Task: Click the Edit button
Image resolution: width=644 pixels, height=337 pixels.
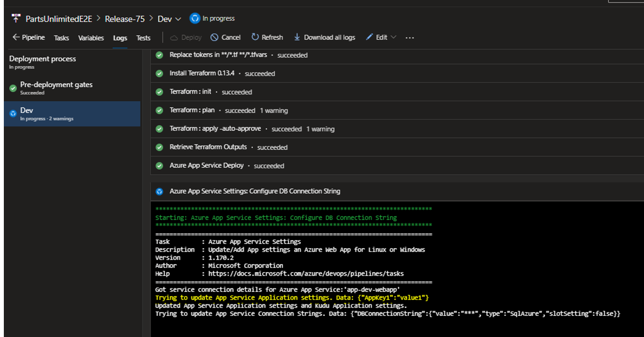Action: [381, 37]
